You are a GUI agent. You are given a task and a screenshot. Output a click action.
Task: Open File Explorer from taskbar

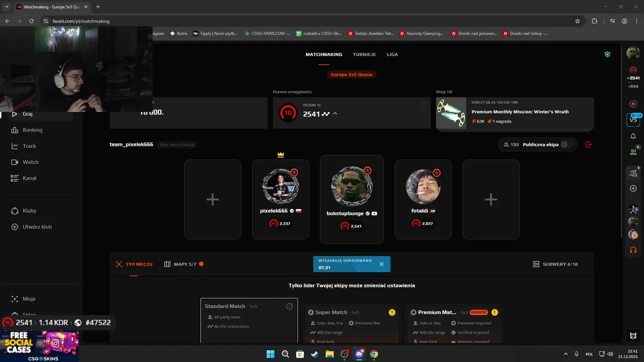coord(330,354)
